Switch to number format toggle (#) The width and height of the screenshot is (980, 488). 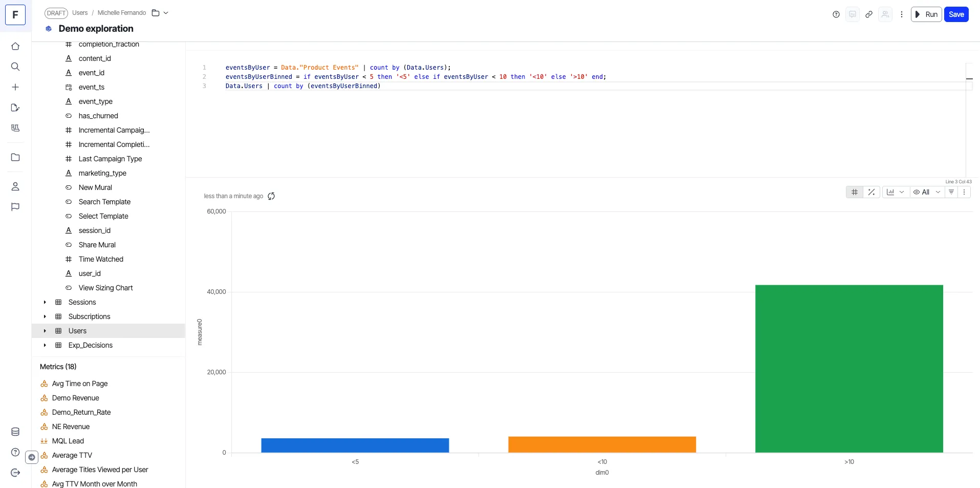click(x=855, y=192)
